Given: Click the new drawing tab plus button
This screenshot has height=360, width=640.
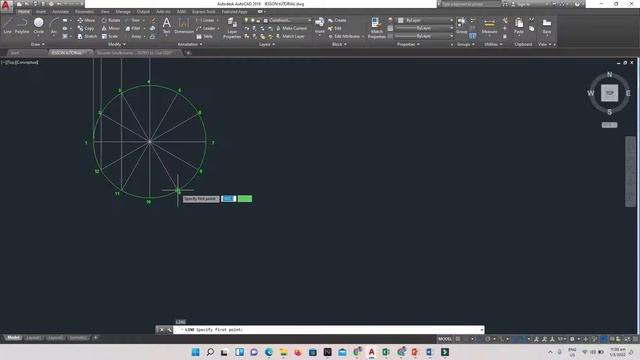Looking at the screenshot, I should point(188,53).
